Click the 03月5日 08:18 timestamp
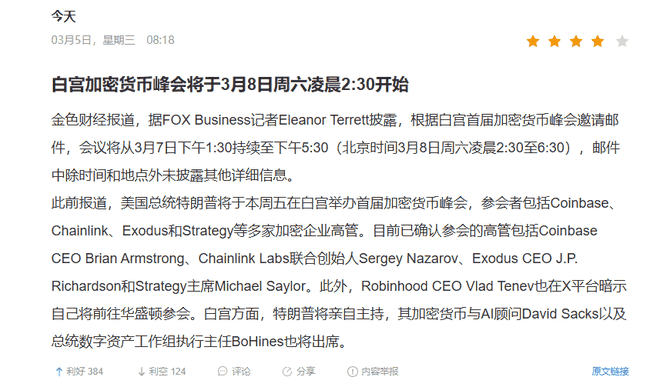This screenshot has height=387, width=650. (x=113, y=40)
